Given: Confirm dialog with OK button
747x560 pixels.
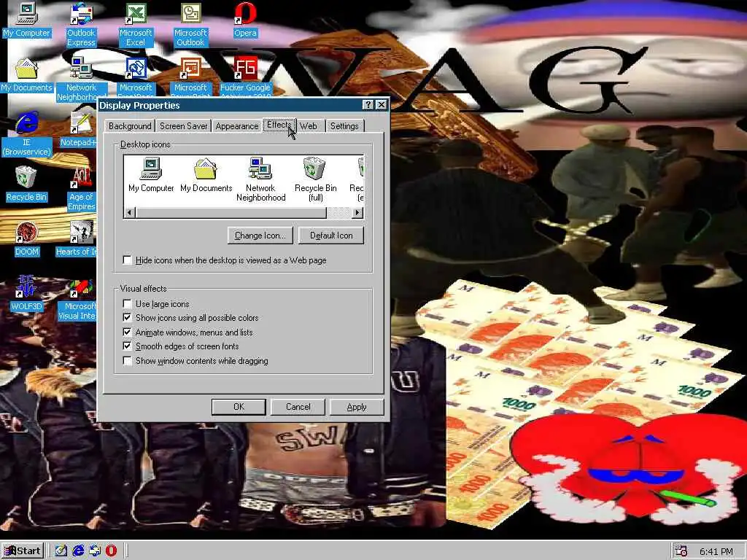Looking at the screenshot, I should pyautogui.click(x=239, y=407).
